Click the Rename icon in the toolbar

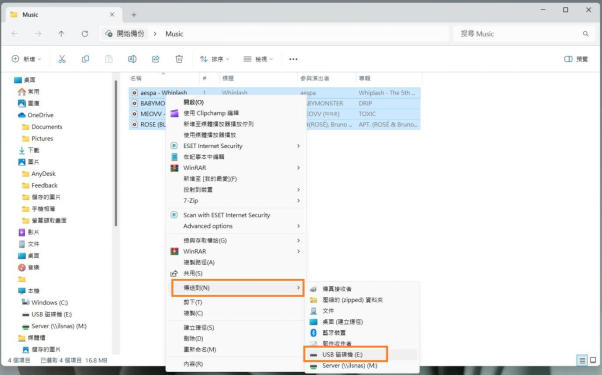coord(132,59)
